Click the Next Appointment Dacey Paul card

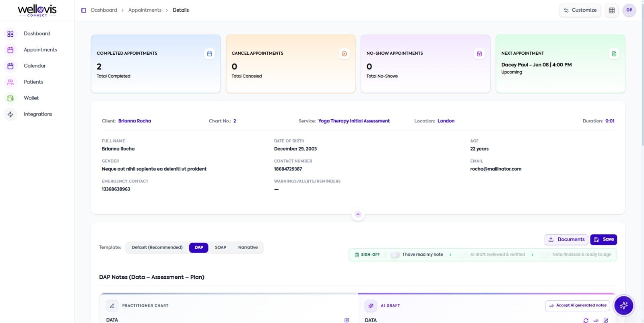[x=560, y=64]
